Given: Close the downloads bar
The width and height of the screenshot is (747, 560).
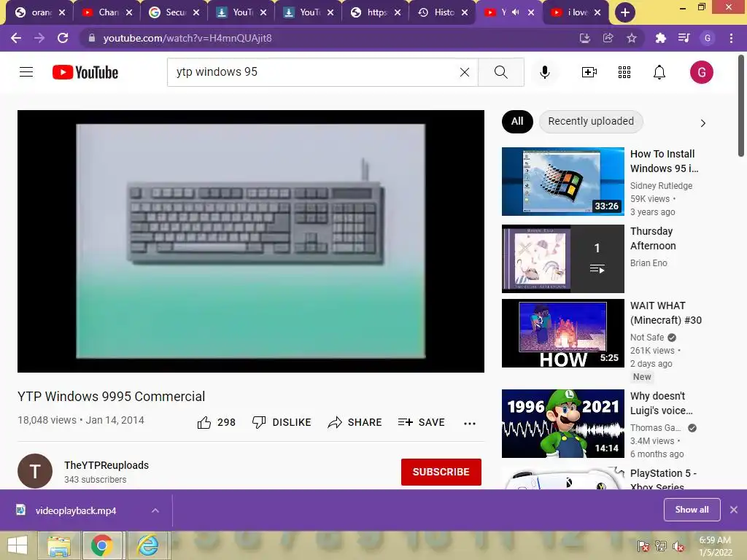Looking at the screenshot, I should click(x=734, y=510).
